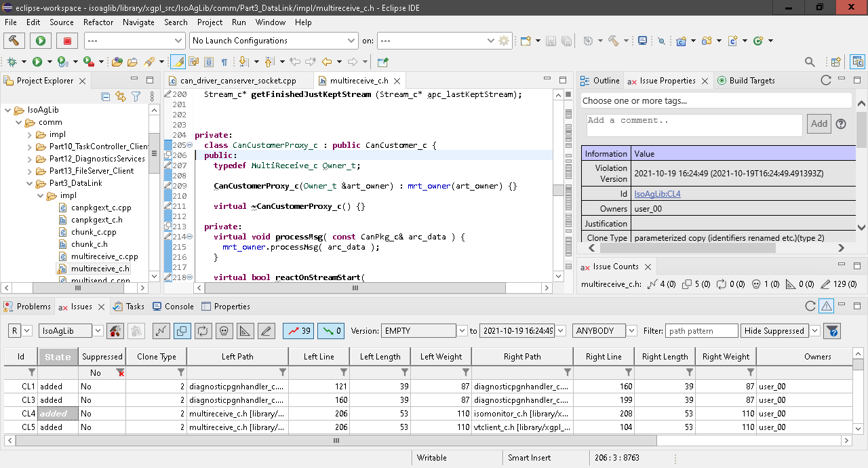
Task: Click the Left Path column header
Action: [x=237, y=357]
